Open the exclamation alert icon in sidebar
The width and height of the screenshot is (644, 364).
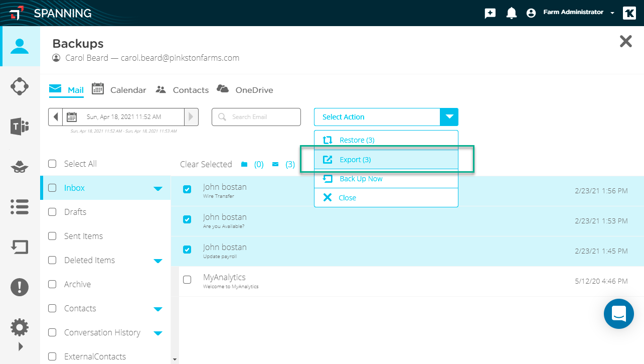pos(20,287)
